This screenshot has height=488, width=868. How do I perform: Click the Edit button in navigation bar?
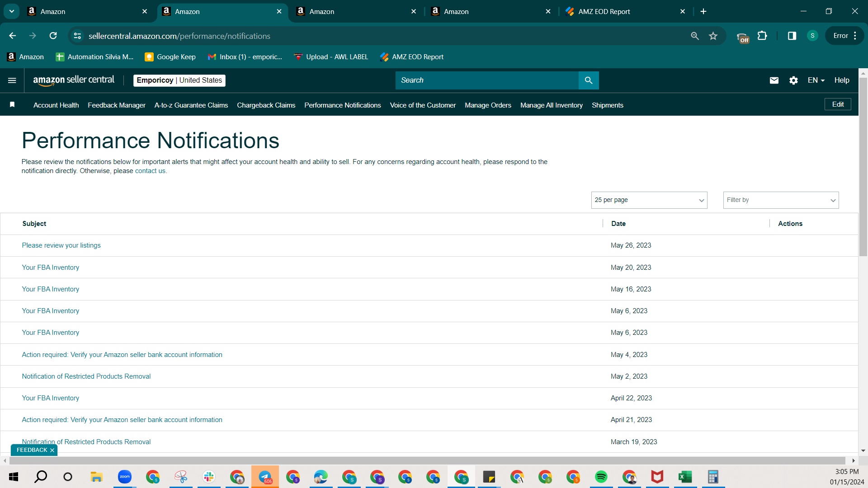(838, 104)
